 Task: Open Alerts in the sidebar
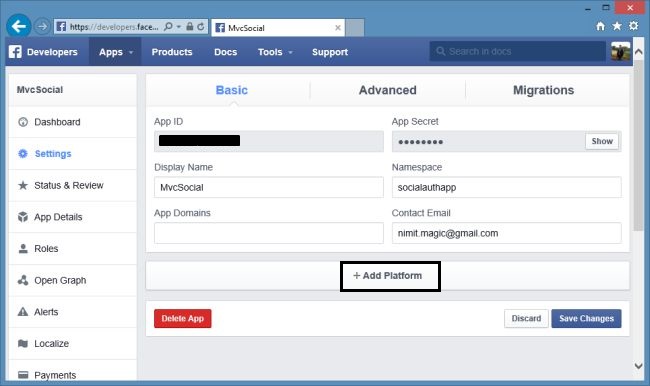coord(73,312)
